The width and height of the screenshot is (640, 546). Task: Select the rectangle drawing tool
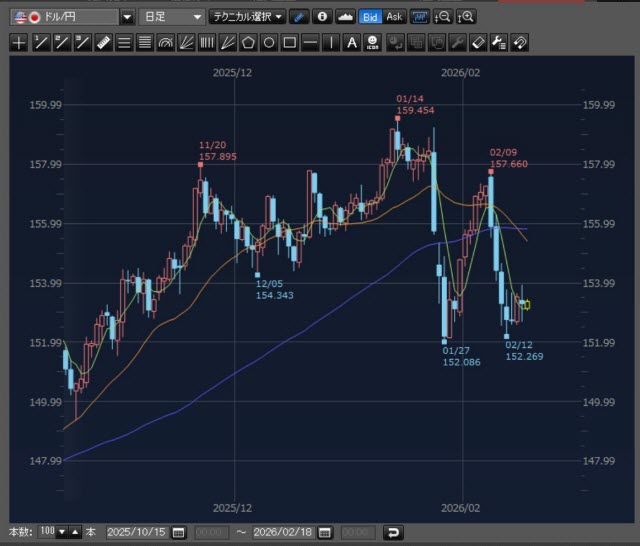coord(290,42)
